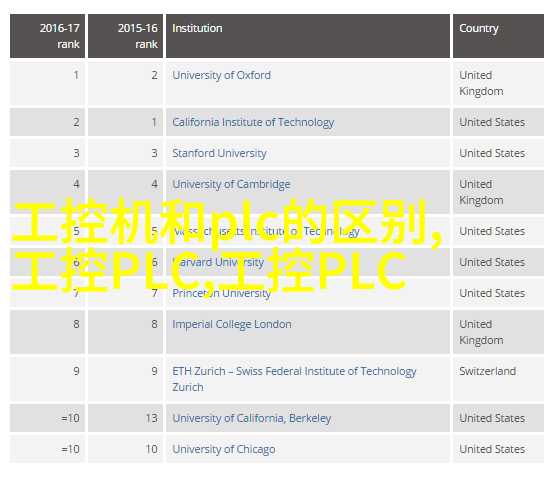Sort by the 2016-17 rank column header
Screen dimensions: 560x480
coord(48,36)
